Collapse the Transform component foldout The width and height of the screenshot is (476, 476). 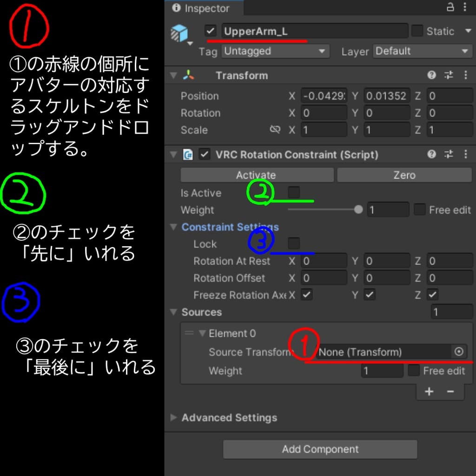click(173, 75)
